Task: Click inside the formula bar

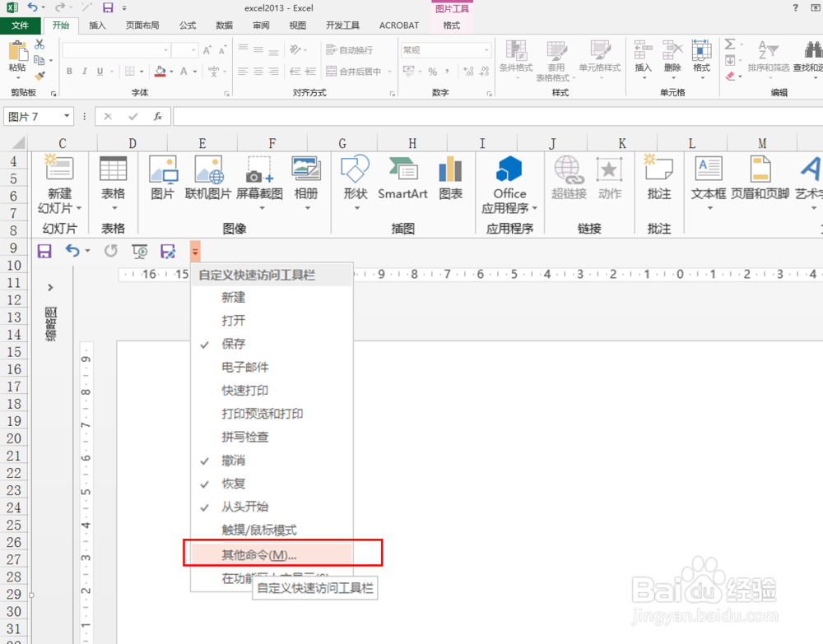Action: pos(498,117)
